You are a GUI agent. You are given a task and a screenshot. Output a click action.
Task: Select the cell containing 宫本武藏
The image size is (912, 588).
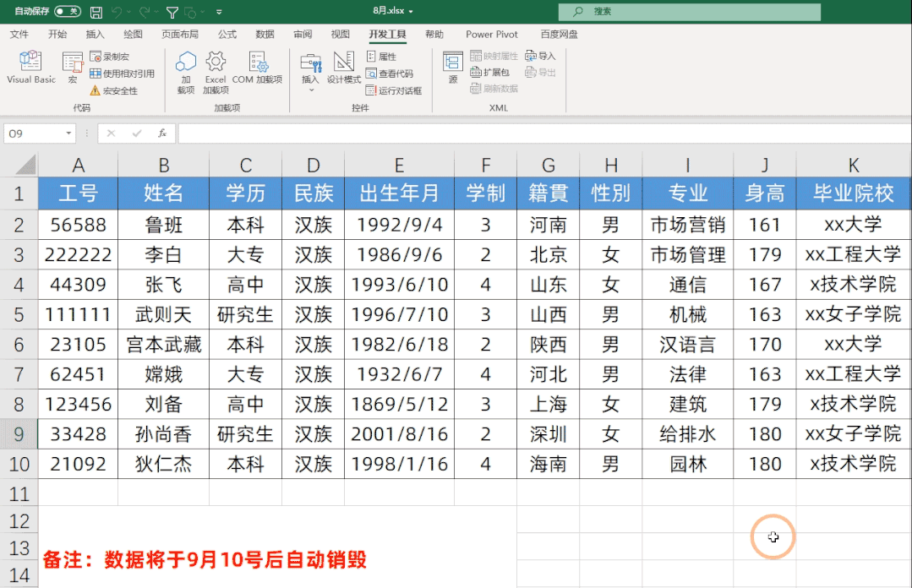[x=163, y=345]
